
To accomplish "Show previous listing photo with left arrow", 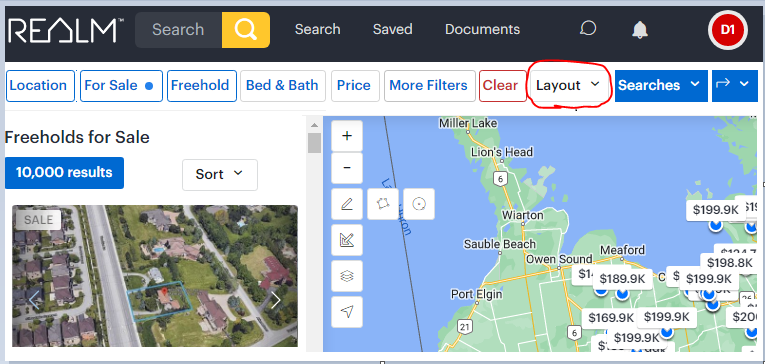I will [x=34, y=300].
